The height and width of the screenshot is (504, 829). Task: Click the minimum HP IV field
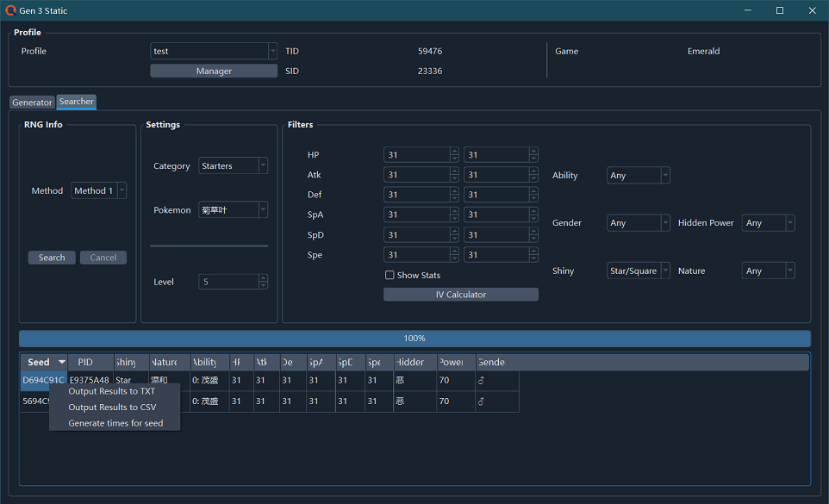point(417,155)
